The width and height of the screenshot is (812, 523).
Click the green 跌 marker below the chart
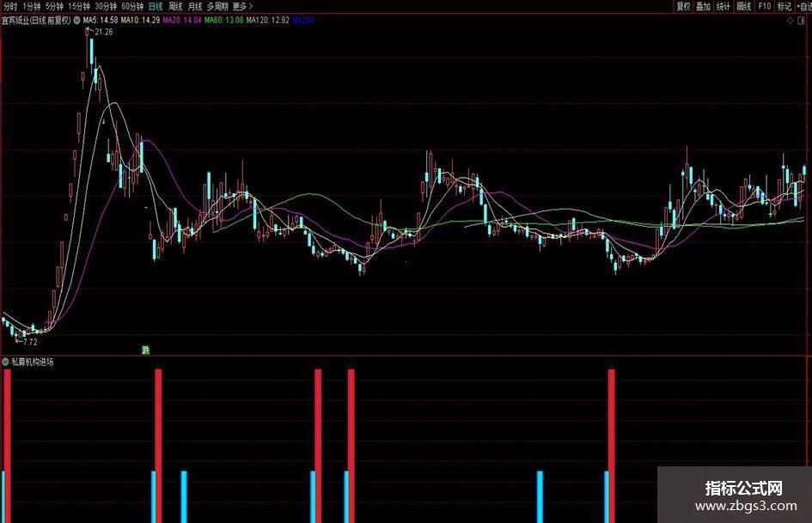(x=146, y=350)
